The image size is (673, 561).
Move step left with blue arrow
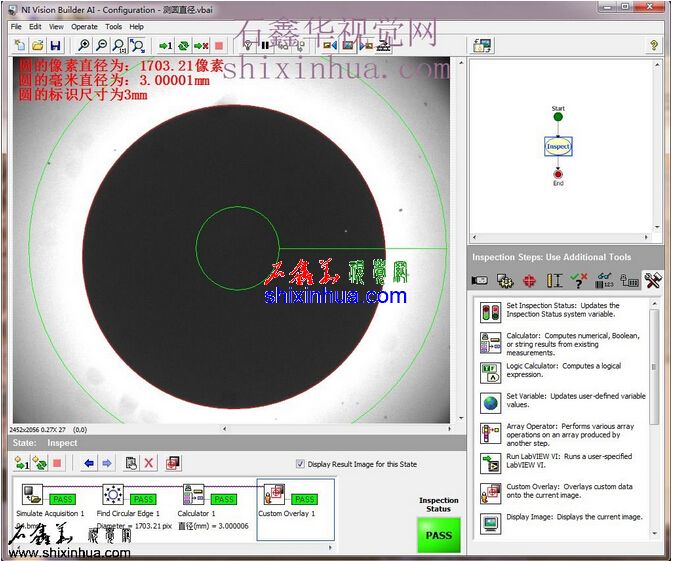pyautogui.click(x=88, y=463)
